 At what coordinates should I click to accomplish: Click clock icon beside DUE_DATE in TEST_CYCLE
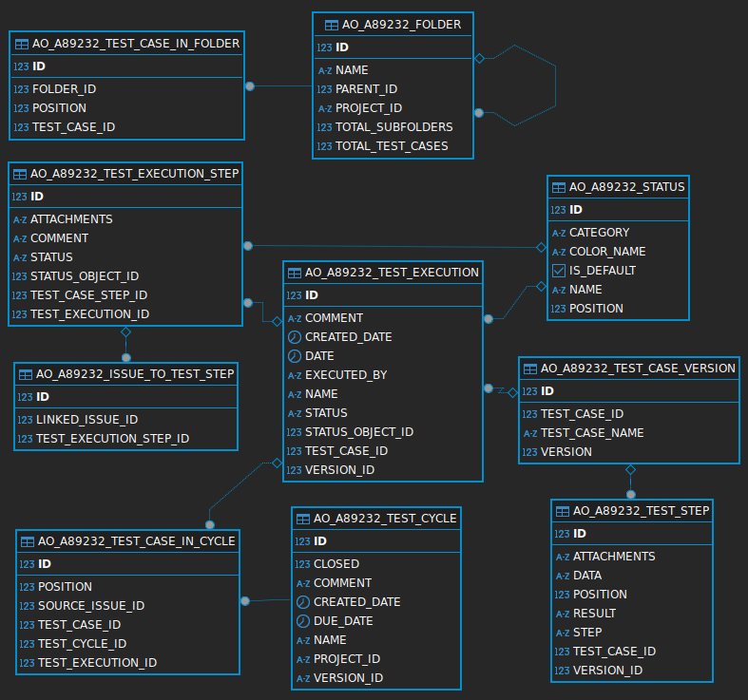click(x=303, y=621)
